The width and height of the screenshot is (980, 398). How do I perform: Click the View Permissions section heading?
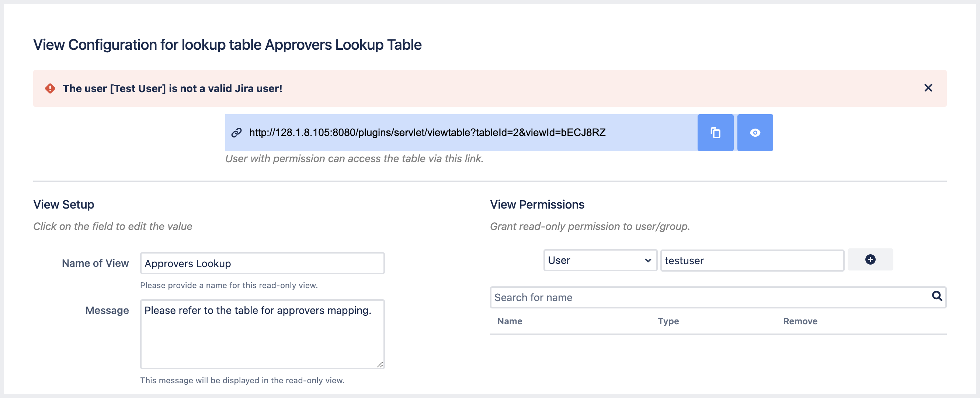[538, 204]
